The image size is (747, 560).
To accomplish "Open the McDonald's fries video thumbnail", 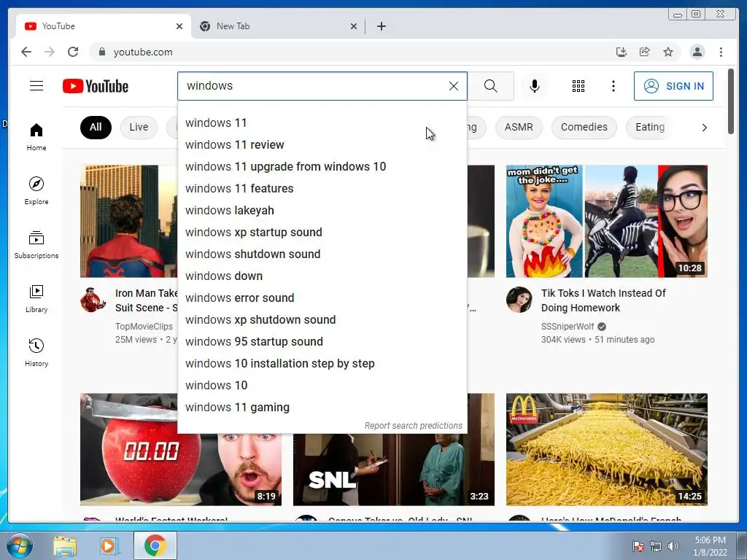I will click(x=606, y=449).
